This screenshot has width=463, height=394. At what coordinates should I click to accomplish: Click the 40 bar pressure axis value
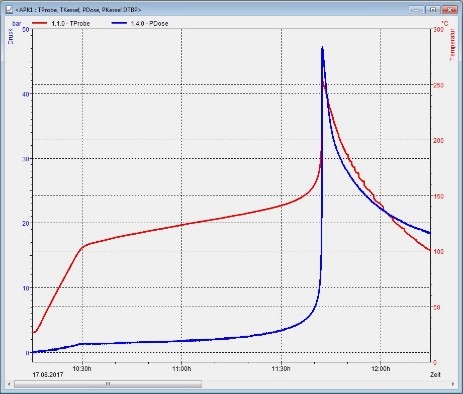click(x=25, y=94)
